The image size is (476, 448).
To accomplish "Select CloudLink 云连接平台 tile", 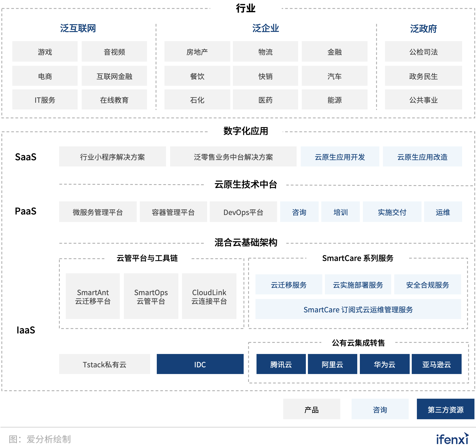I will [209, 296].
